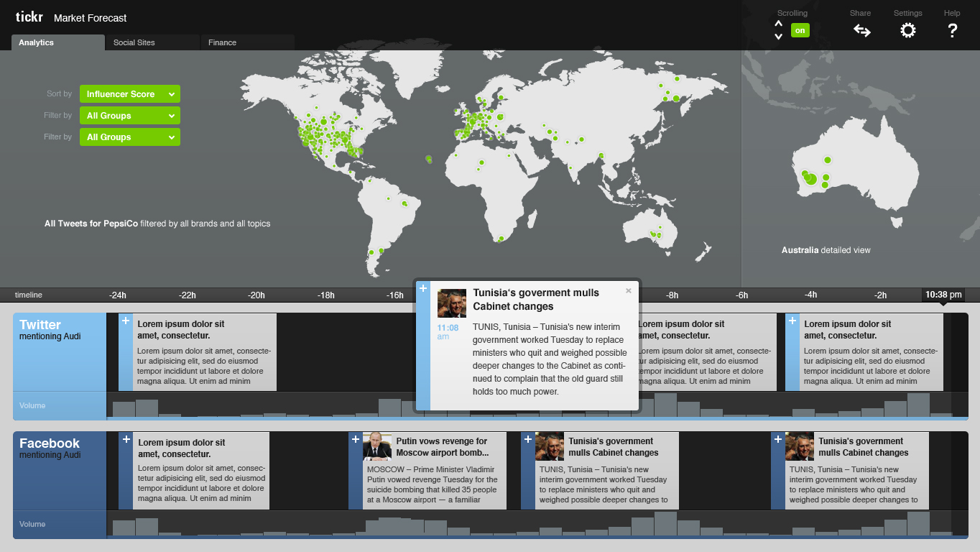Expand the rightmost Facebook Tunisia government card
Viewport: 980px width, 552px height.
click(778, 439)
